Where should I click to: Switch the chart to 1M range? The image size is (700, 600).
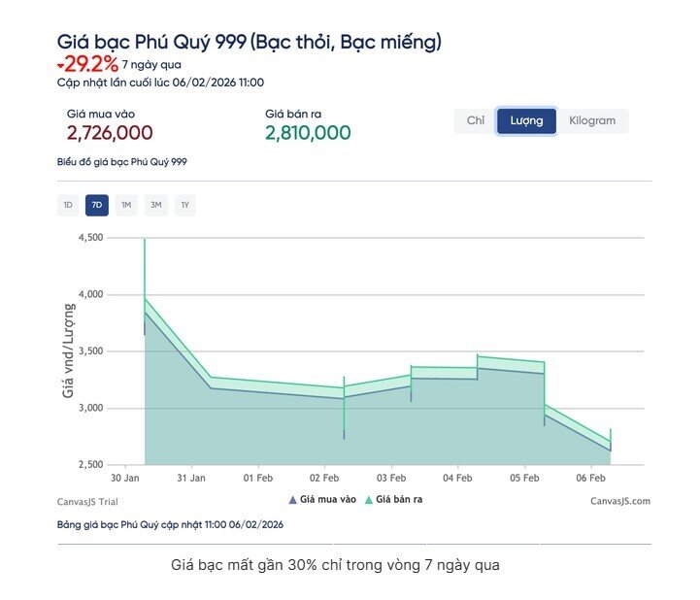click(126, 205)
